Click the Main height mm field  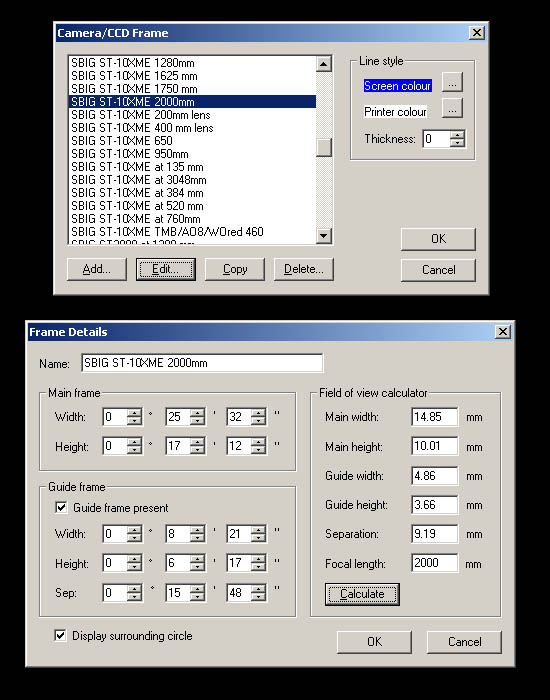point(434,446)
